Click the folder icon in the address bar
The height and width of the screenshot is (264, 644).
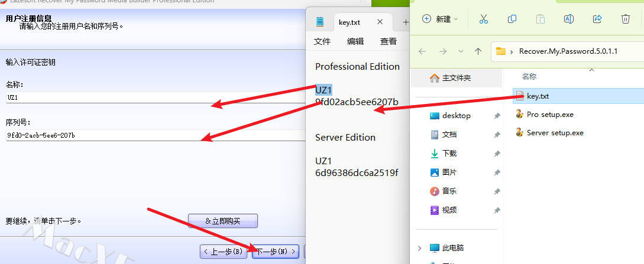click(500, 51)
